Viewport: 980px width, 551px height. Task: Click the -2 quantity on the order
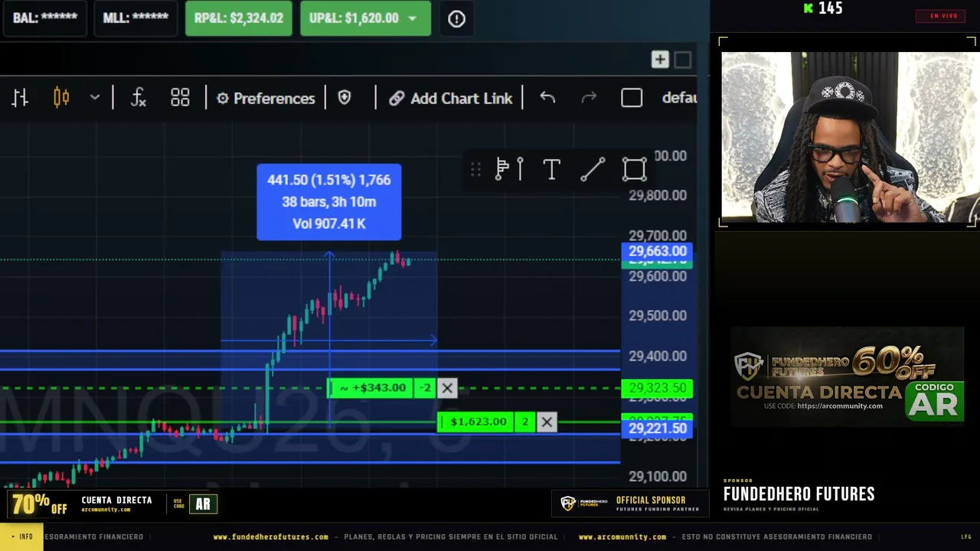click(425, 388)
